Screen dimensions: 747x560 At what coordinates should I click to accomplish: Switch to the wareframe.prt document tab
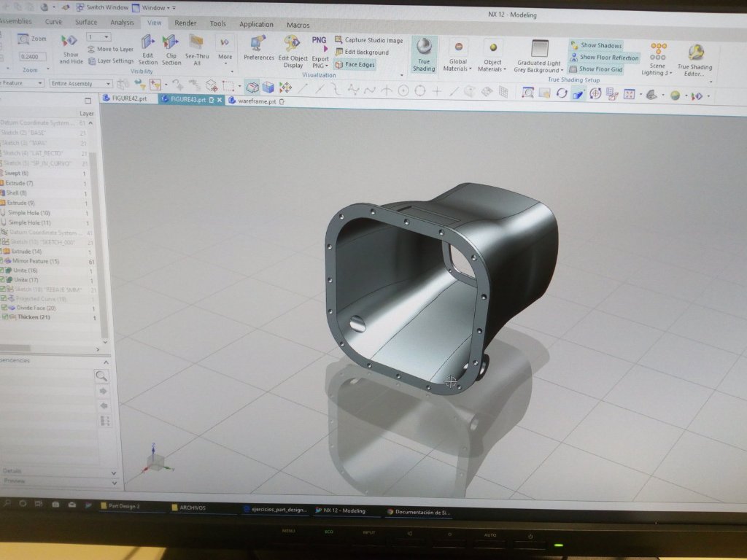(256, 101)
